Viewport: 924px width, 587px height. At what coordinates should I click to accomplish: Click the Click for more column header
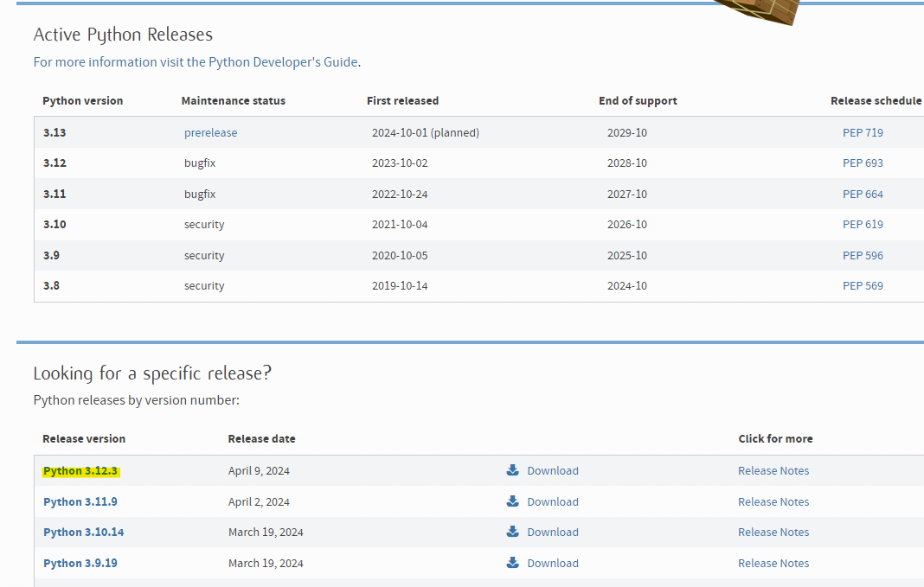pos(775,438)
